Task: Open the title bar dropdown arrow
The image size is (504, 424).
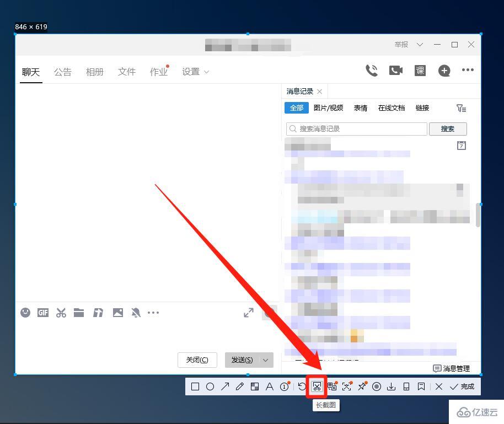Action: (x=420, y=44)
